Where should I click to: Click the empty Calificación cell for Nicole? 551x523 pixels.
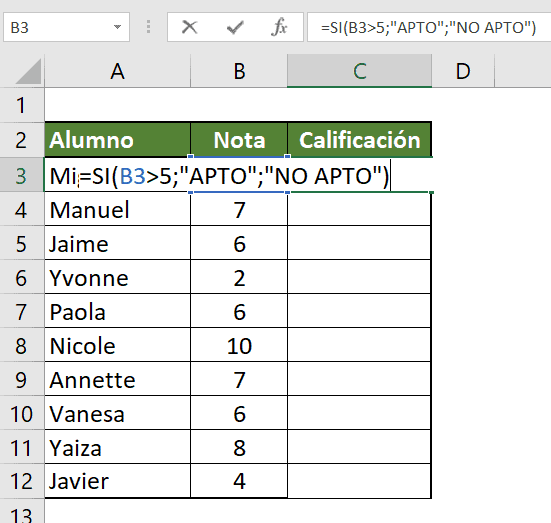[x=359, y=346]
